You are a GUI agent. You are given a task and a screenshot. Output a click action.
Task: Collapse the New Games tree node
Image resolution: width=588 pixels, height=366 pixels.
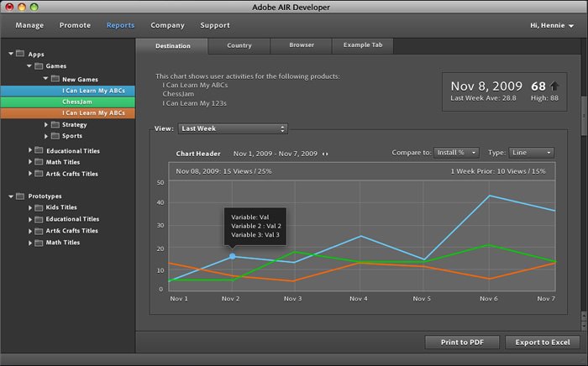pyautogui.click(x=45, y=79)
